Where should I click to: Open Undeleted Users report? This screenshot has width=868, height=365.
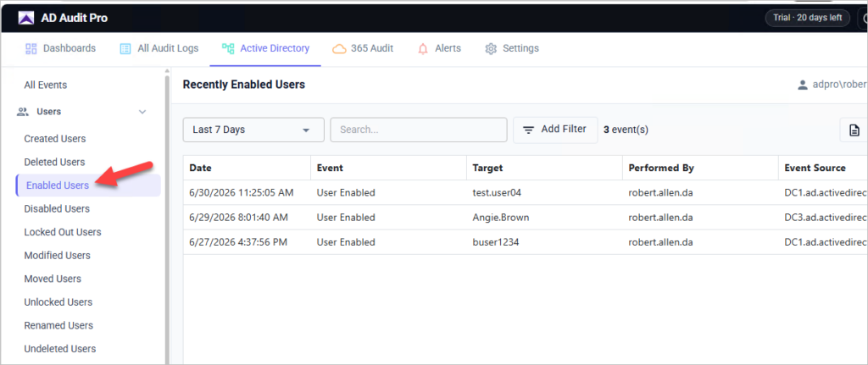[x=60, y=348]
